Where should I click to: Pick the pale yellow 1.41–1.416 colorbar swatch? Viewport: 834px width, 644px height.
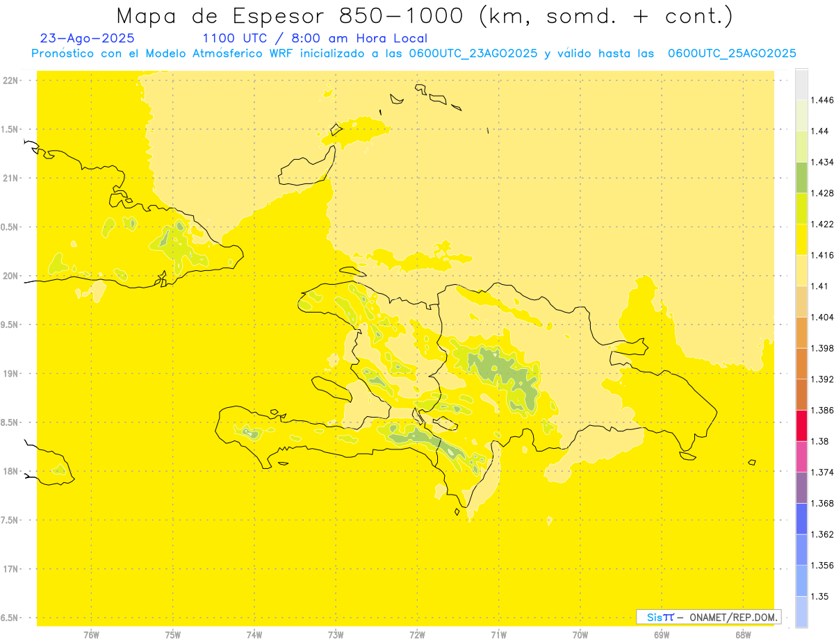click(801, 270)
